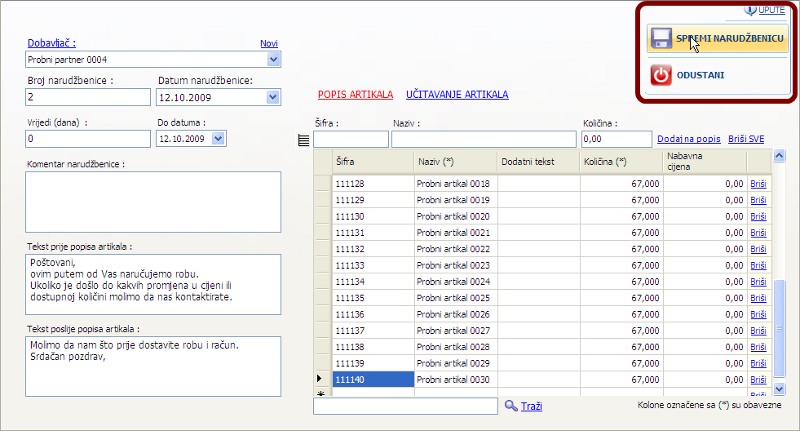The height and width of the screenshot is (431, 800).
Task: Click Novi link to add supplier
Action: point(268,44)
